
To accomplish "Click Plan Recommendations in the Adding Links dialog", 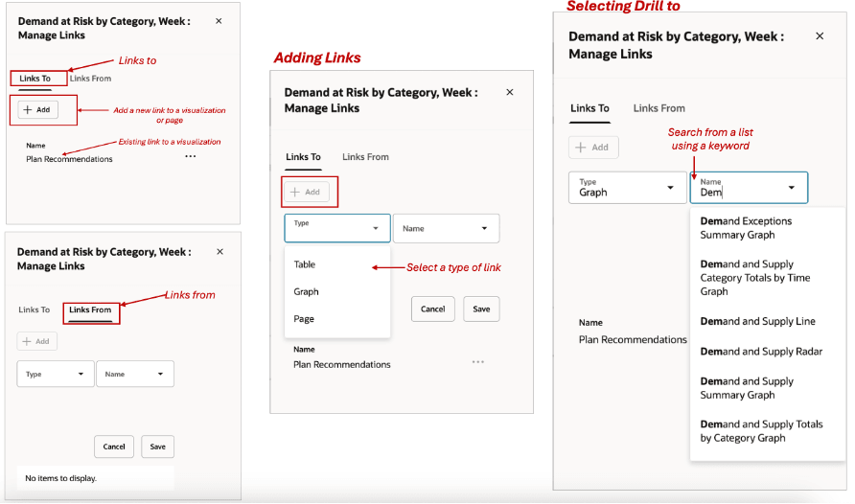I will pos(342,364).
